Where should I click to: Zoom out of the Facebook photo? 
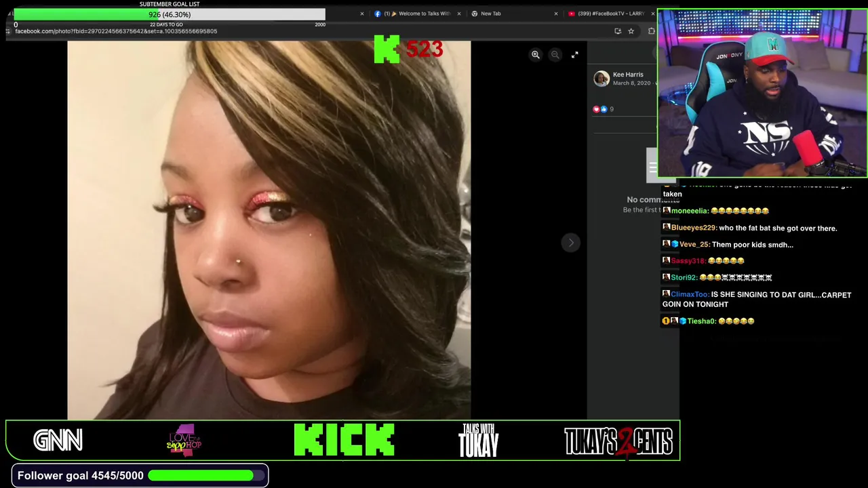(x=555, y=55)
